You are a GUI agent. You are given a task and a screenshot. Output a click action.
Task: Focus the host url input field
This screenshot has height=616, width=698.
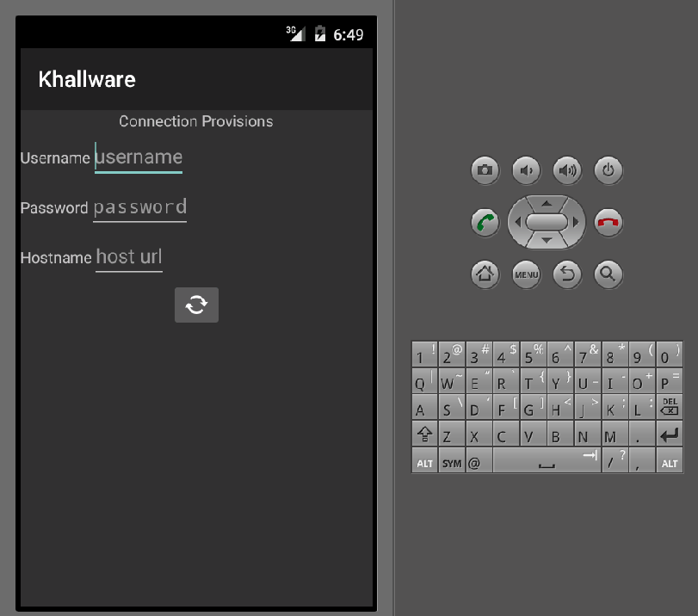129,258
